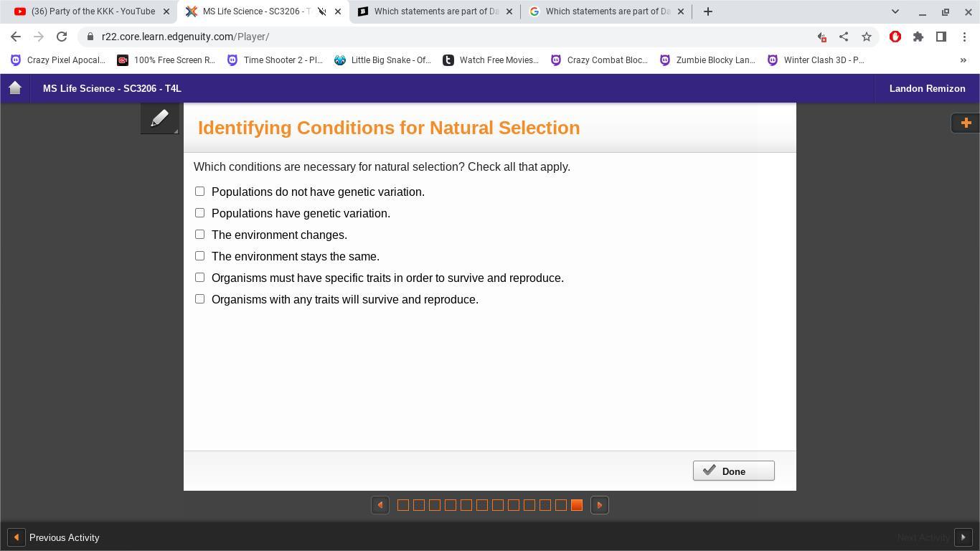The width and height of the screenshot is (980, 551).
Task: Open the tab search dropdown arrow
Action: (895, 11)
